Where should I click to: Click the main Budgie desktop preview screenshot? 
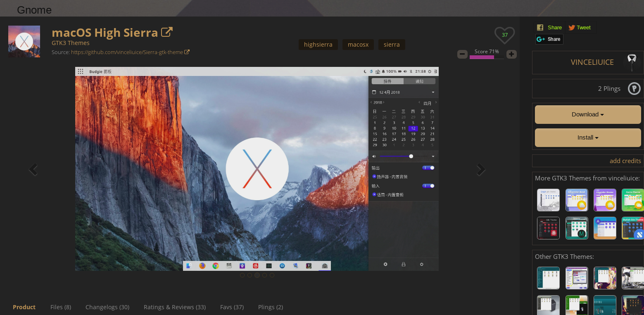[257, 169]
